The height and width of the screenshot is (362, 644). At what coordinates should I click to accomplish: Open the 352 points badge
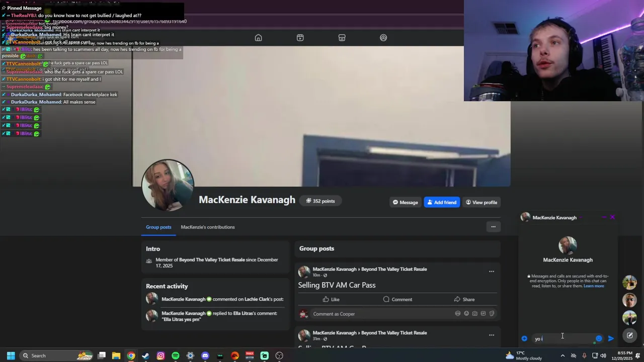coord(320,201)
